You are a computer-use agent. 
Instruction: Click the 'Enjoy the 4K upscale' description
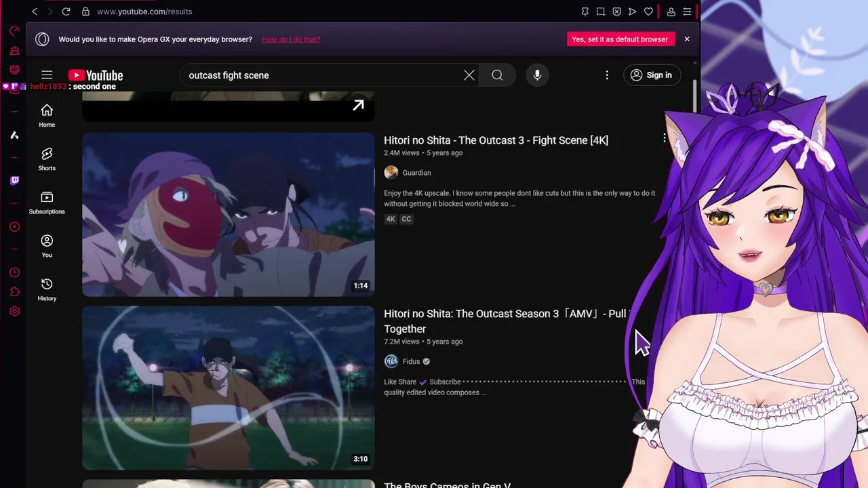coord(519,199)
